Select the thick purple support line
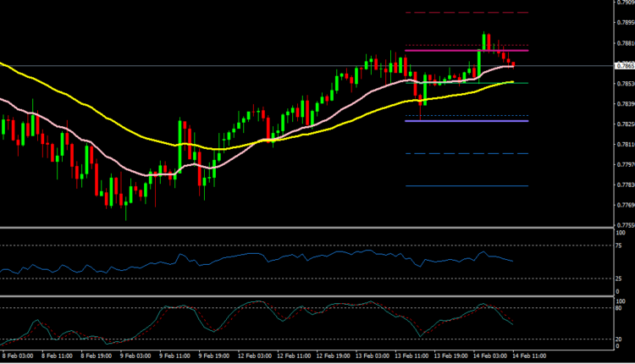 [466, 121]
